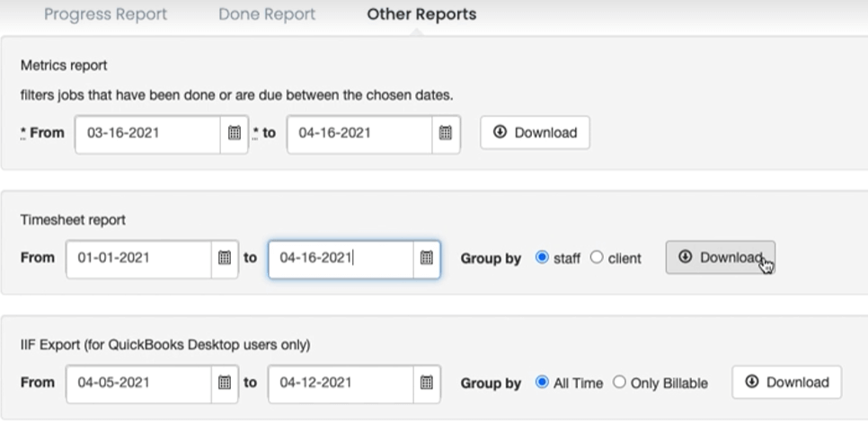Click Timesheet From date field 01-01-2021
This screenshot has width=868, height=432.
tap(138, 258)
